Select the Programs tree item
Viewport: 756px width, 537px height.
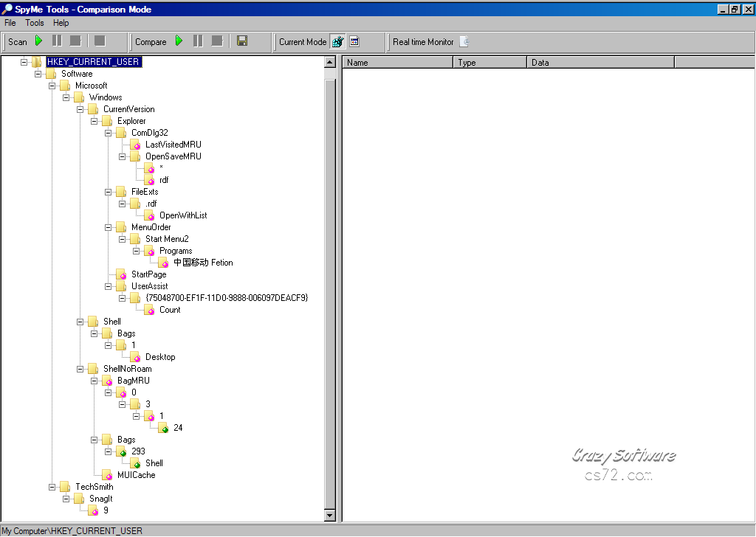tap(176, 251)
